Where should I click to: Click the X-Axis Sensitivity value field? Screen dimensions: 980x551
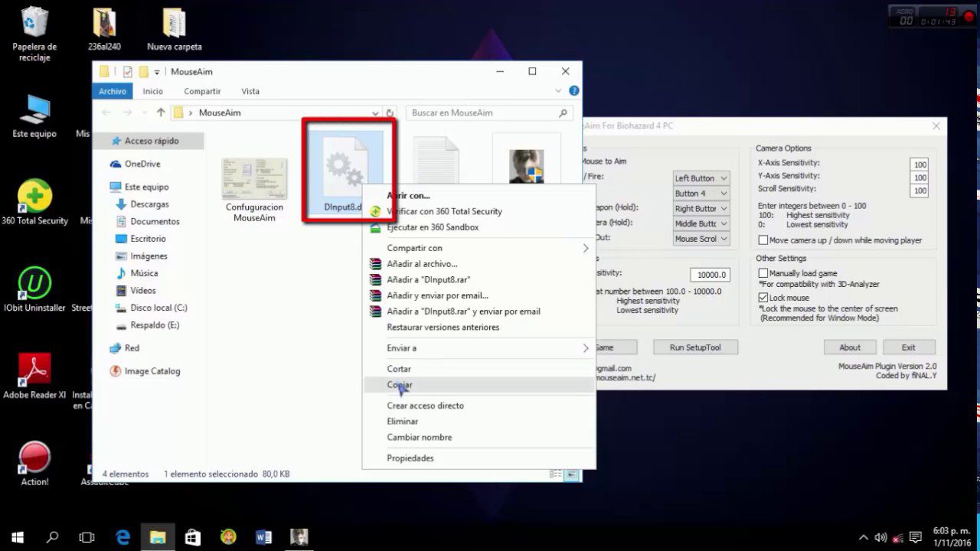click(920, 165)
